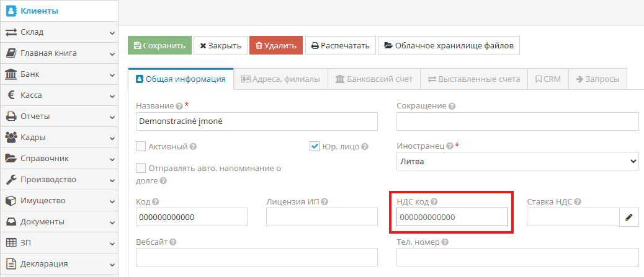Click the pencil edit icon for Ставка НДС

[629, 217]
